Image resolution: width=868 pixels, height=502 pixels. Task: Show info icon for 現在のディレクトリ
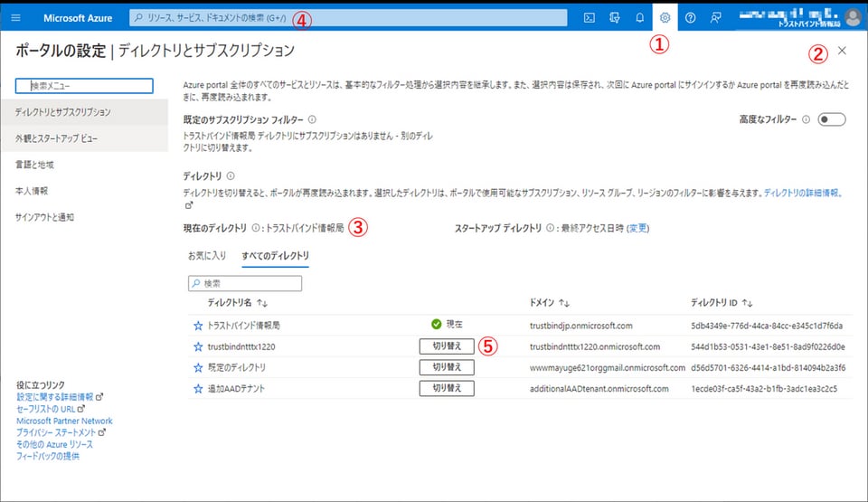coord(255,227)
